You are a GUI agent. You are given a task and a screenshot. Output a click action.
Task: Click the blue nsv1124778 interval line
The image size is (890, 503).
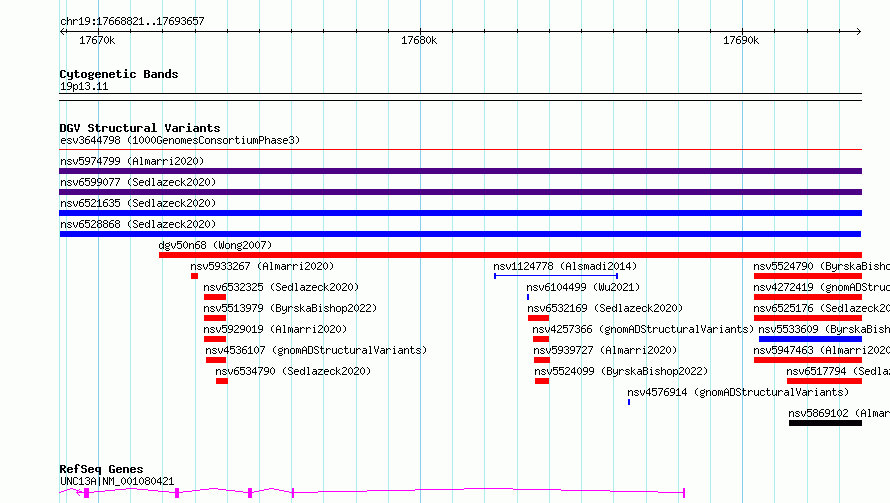click(x=556, y=276)
